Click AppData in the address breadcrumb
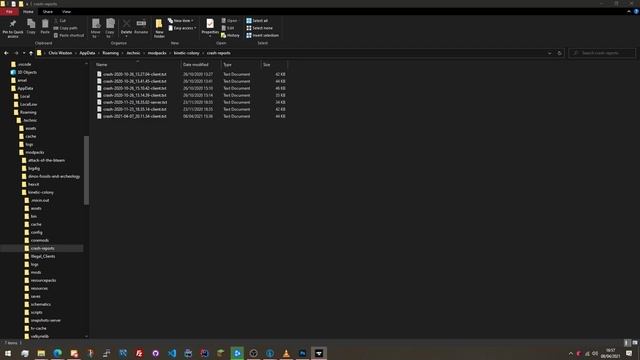640x360 pixels. [x=87, y=53]
